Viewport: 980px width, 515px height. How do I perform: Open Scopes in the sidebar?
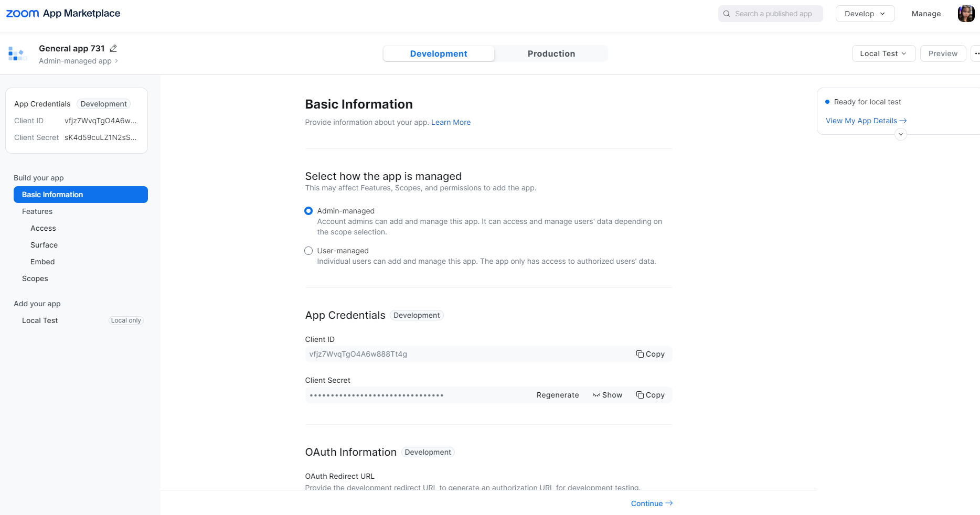click(x=35, y=278)
